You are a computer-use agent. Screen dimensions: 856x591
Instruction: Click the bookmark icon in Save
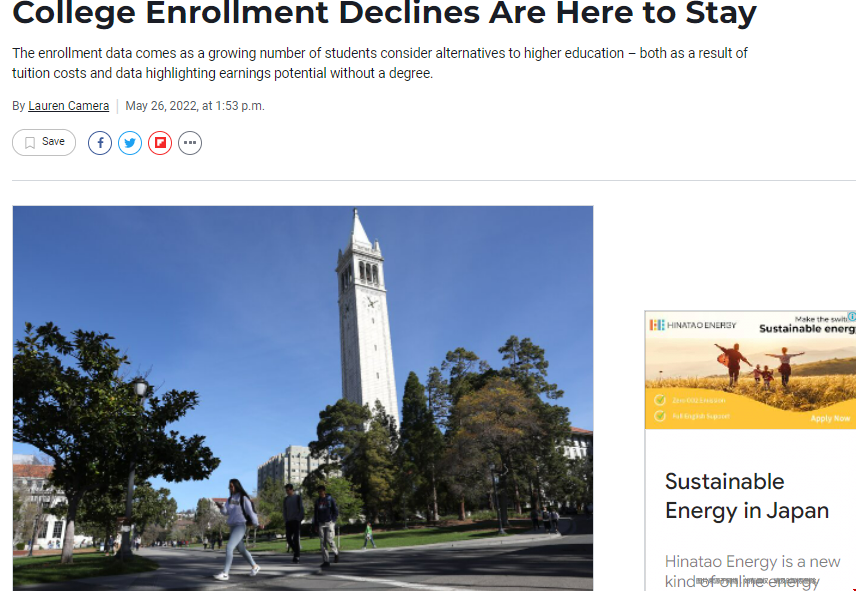click(30, 142)
